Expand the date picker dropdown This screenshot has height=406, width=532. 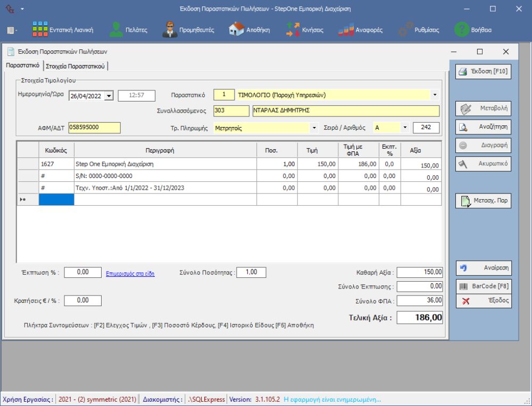click(109, 96)
